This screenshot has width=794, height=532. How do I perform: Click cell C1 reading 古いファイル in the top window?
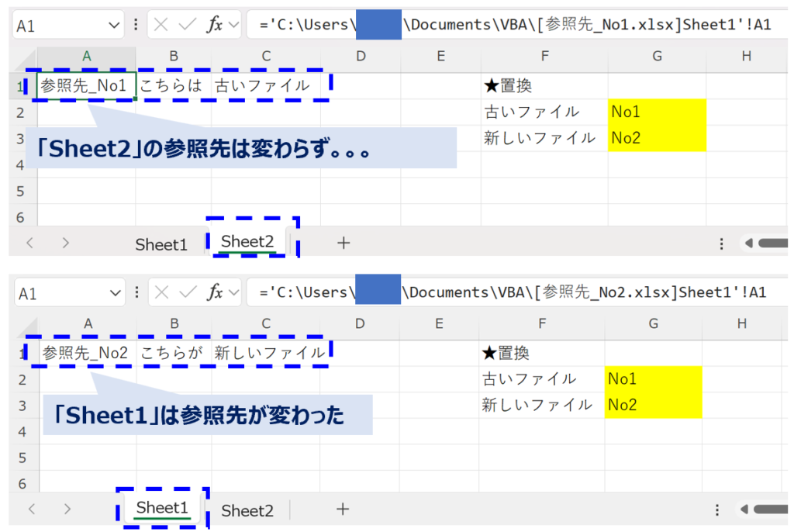[x=267, y=85]
